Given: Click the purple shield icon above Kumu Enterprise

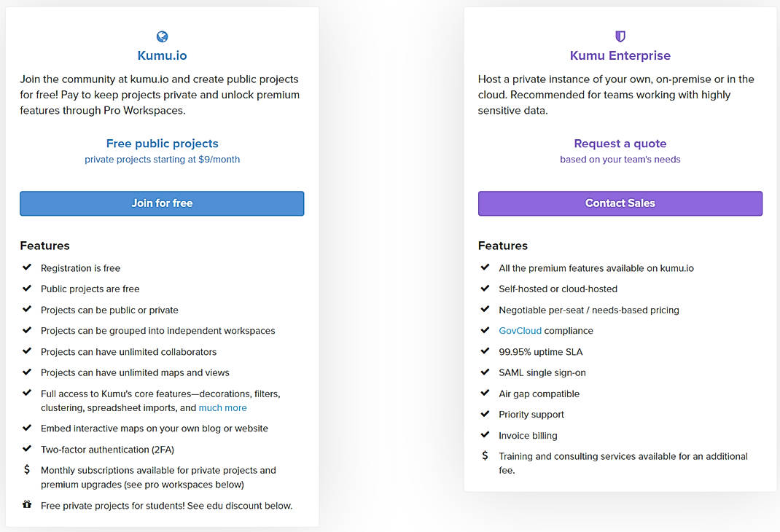Looking at the screenshot, I should [620, 36].
